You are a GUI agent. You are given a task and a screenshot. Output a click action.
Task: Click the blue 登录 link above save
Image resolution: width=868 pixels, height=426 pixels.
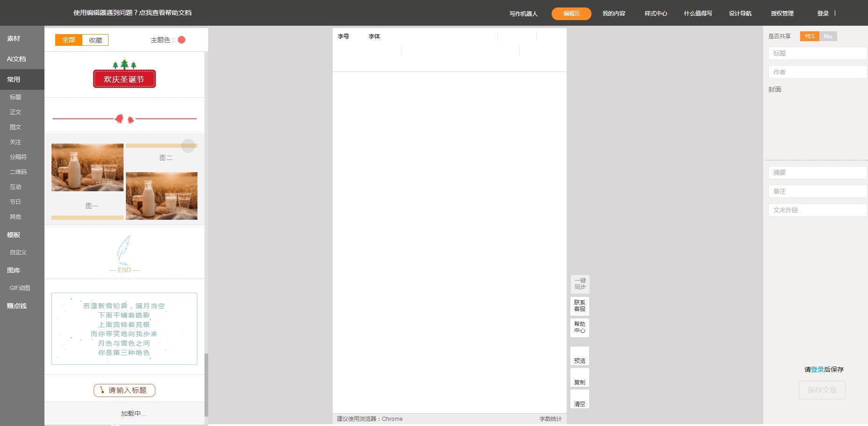click(x=817, y=369)
